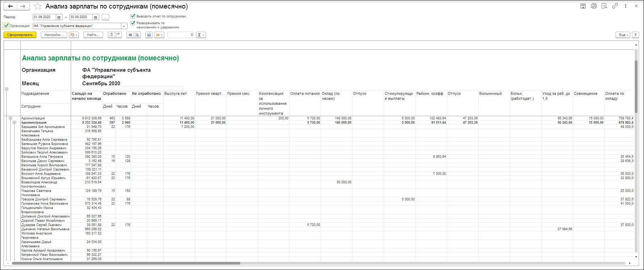Save icon in title bar
This screenshot has height=270, width=644.
pos(583,6)
